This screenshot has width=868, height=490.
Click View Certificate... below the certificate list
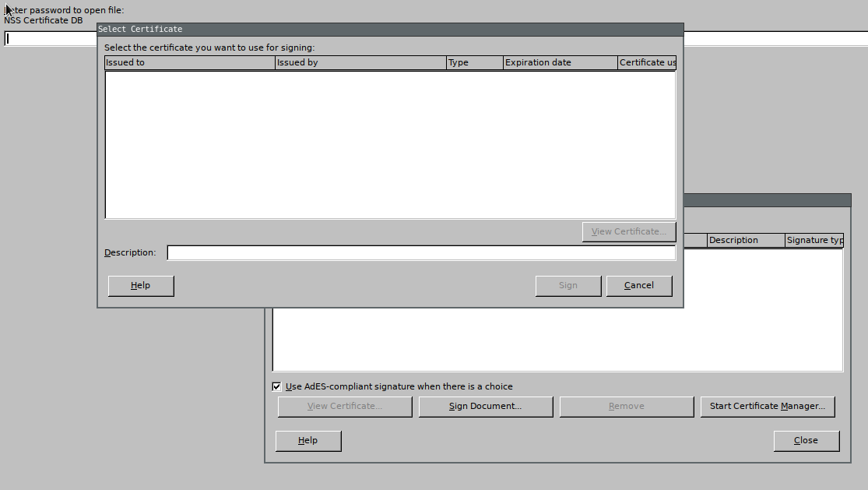tap(628, 231)
